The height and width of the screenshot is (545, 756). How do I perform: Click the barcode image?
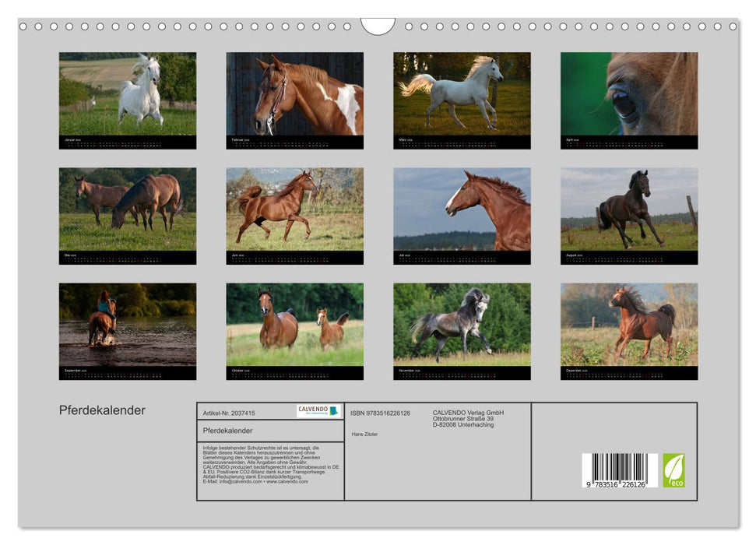620,470
